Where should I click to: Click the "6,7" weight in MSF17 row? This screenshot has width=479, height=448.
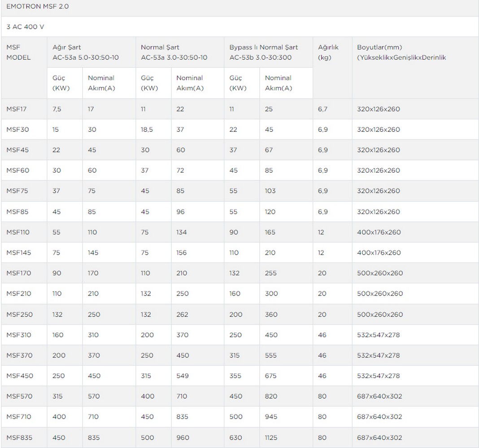322,109
